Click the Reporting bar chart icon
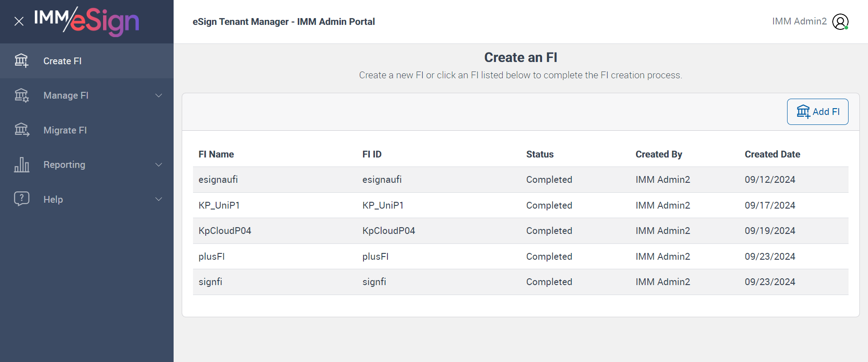 pos(21,165)
